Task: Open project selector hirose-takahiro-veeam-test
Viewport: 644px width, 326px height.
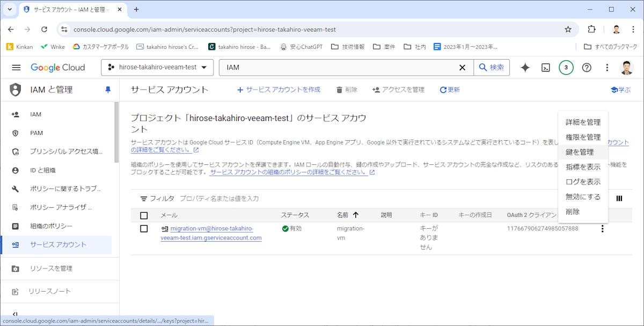Action: (157, 68)
